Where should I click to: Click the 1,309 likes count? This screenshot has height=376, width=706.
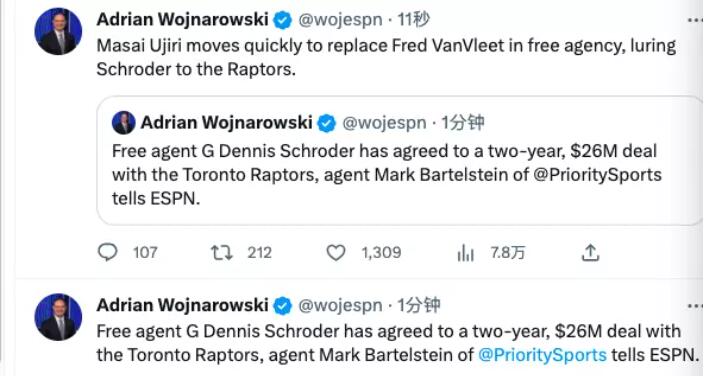coord(381,253)
